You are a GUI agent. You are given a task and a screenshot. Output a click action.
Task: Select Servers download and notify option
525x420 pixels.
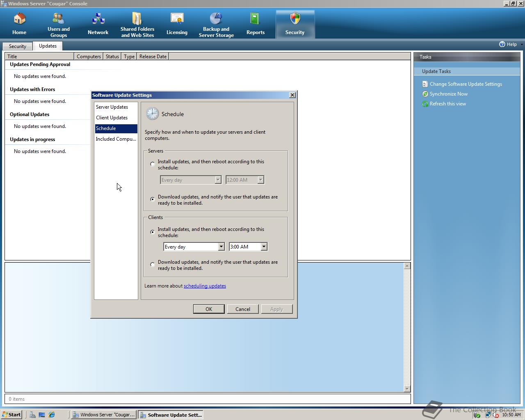pyautogui.click(x=153, y=199)
